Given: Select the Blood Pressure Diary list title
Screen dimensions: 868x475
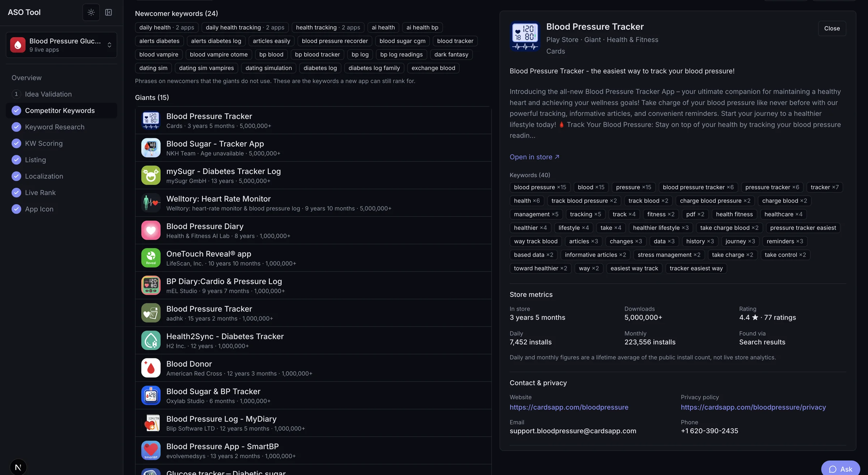Looking at the screenshot, I should tap(205, 227).
